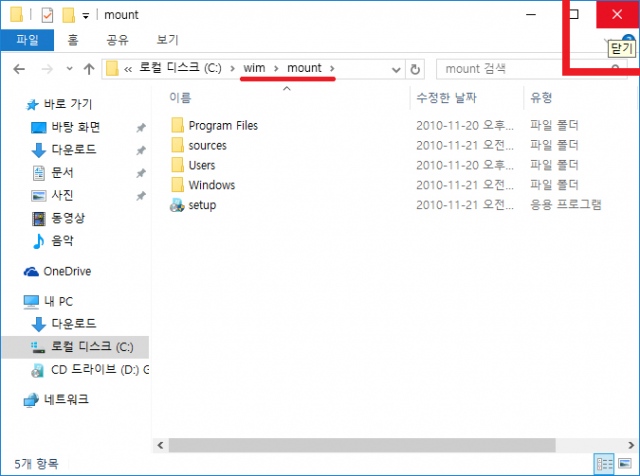Click 응용 프로그램 type cell for setup

coord(566,205)
